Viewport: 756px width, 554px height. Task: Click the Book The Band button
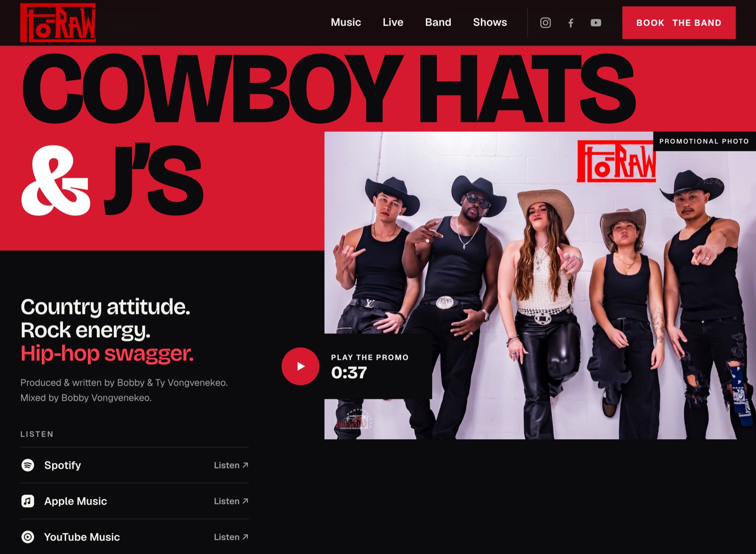pos(679,23)
